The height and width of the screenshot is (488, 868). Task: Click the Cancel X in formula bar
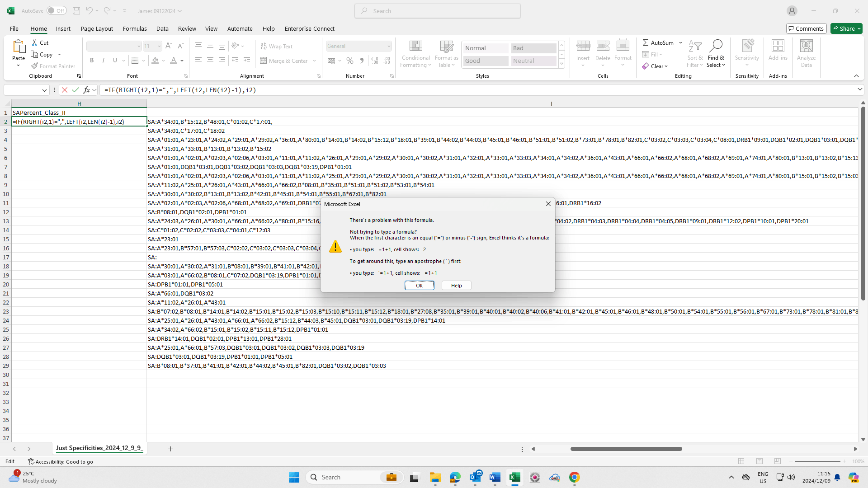click(65, 90)
